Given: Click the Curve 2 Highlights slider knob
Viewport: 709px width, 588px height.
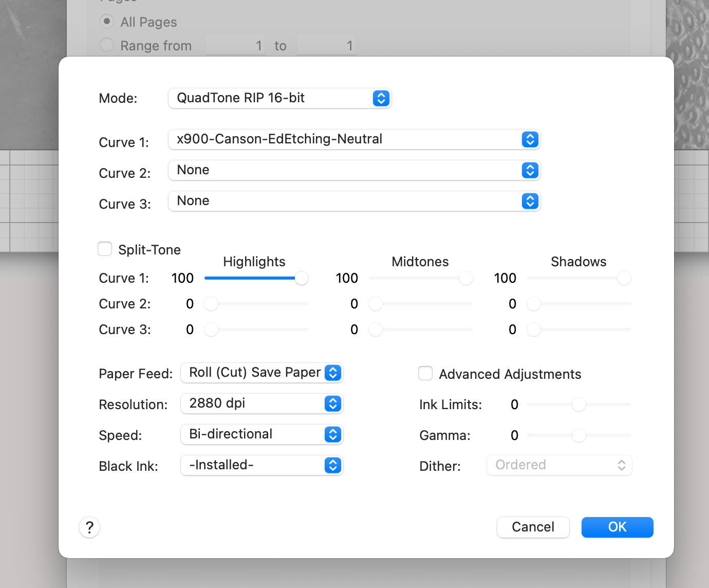Looking at the screenshot, I should coord(211,304).
